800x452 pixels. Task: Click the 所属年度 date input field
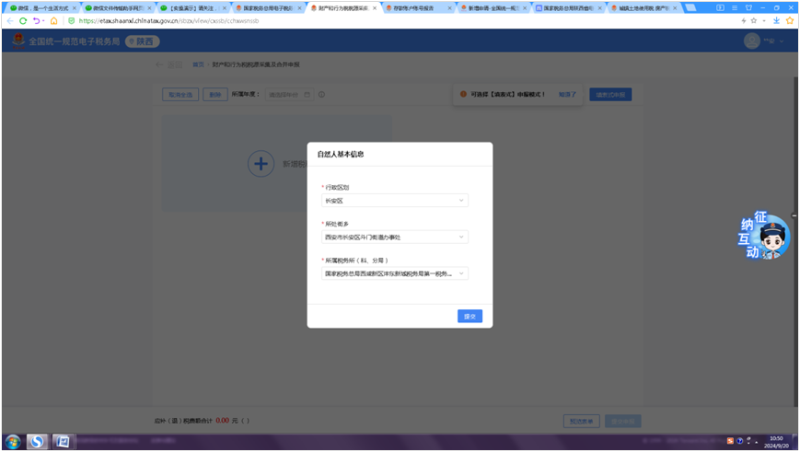(x=285, y=95)
